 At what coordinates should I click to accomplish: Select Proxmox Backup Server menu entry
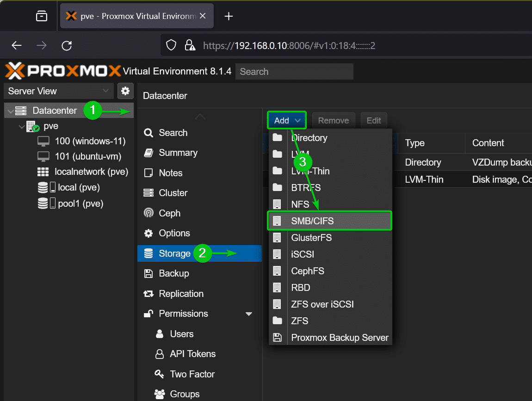click(x=330, y=338)
